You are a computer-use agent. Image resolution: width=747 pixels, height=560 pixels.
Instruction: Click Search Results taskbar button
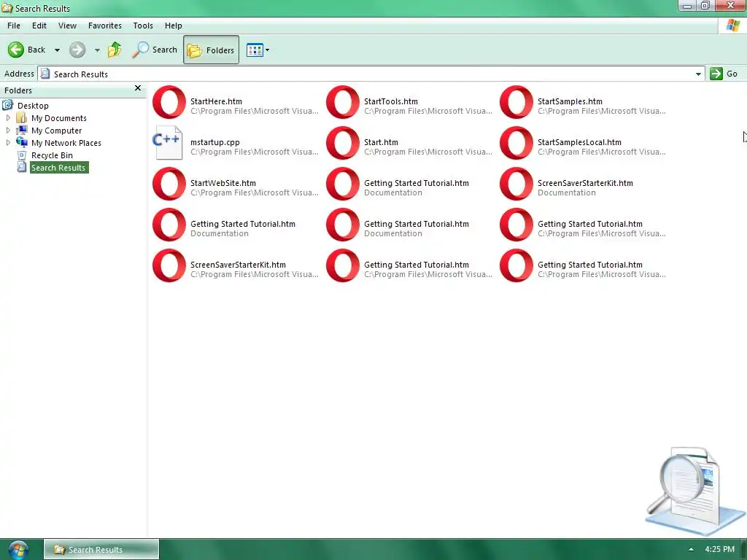101,550
